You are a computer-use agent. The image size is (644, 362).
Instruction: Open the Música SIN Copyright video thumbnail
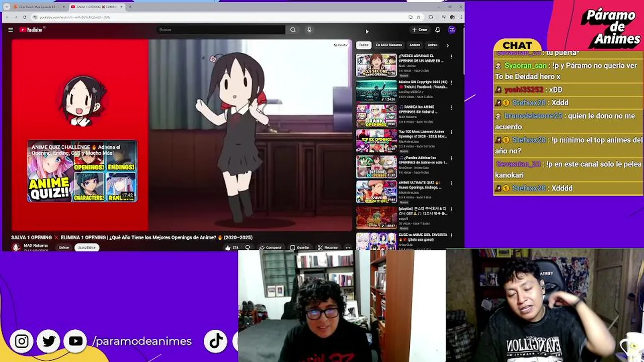376,90
